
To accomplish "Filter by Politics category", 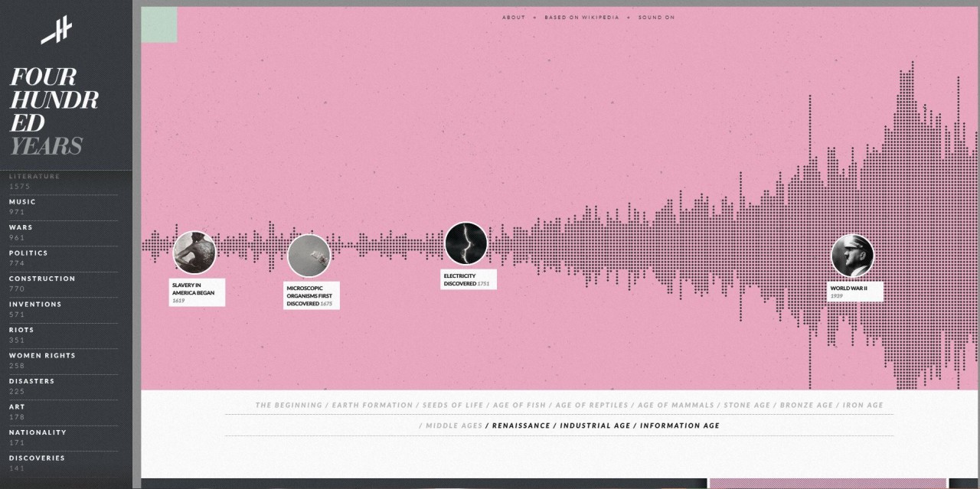I will pyautogui.click(x=28, y=253).
